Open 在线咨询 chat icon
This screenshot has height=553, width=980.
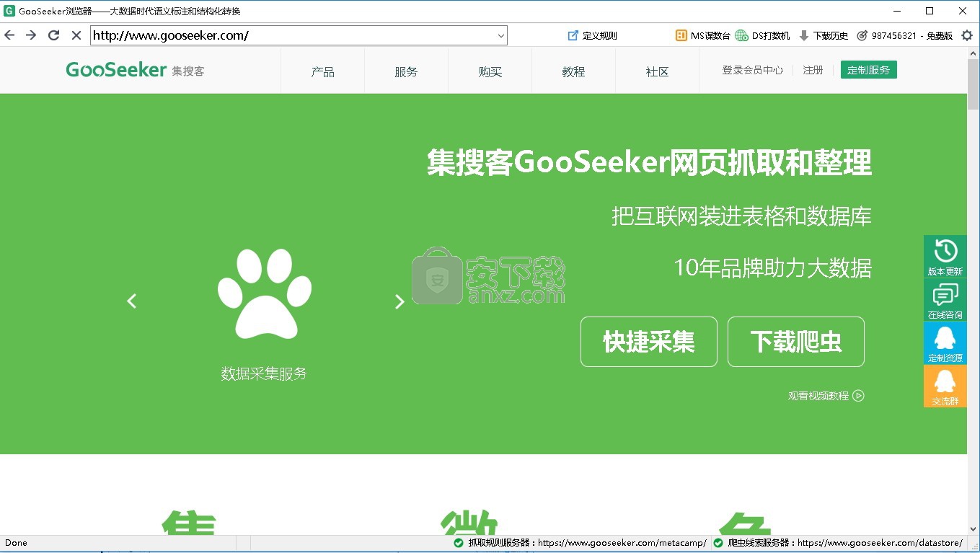(x=945, y=299)
